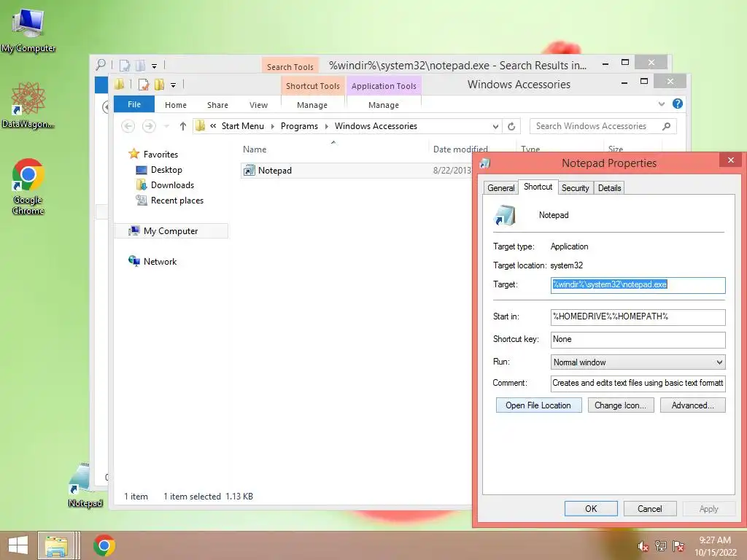This screenshot has width=747, height=560.
Task: Click the Notepad Properties title bar icon
Action: (x=485, y=163)
